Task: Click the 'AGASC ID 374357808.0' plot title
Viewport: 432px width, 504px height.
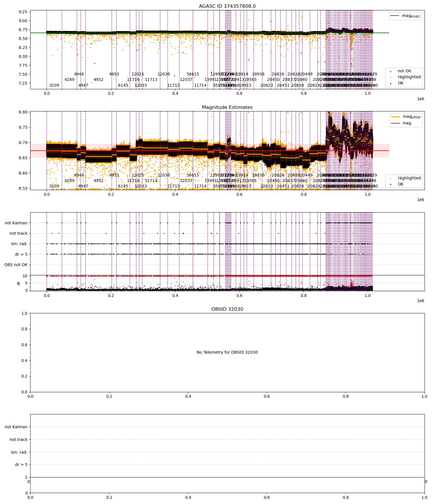Action: (x=227, y=6)
